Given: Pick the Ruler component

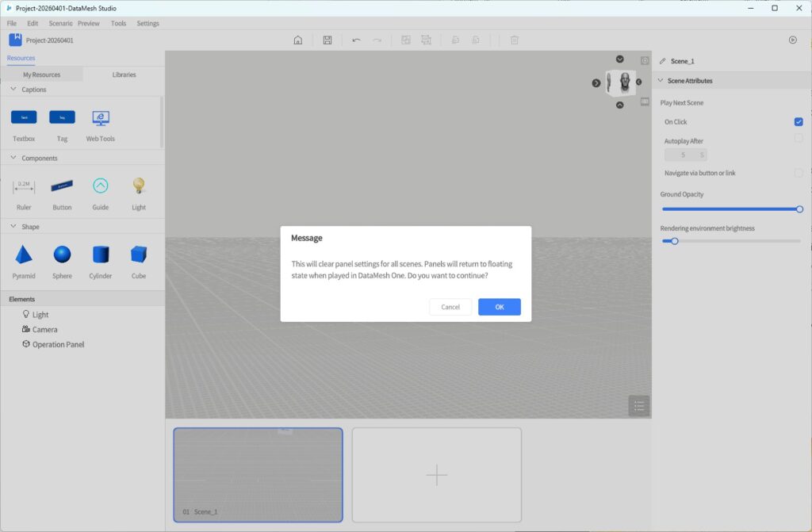Looking at the screenshot, I should [x=24, y=186].
